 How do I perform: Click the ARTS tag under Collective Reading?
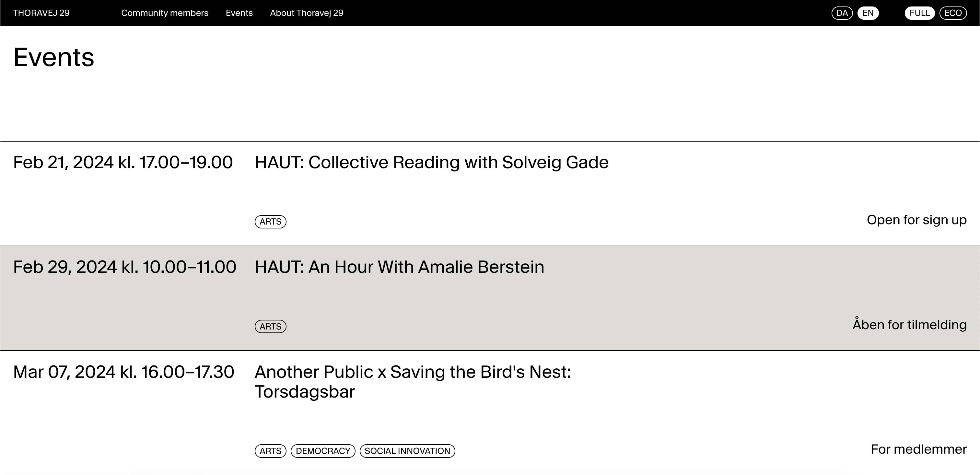click(271, 222)
